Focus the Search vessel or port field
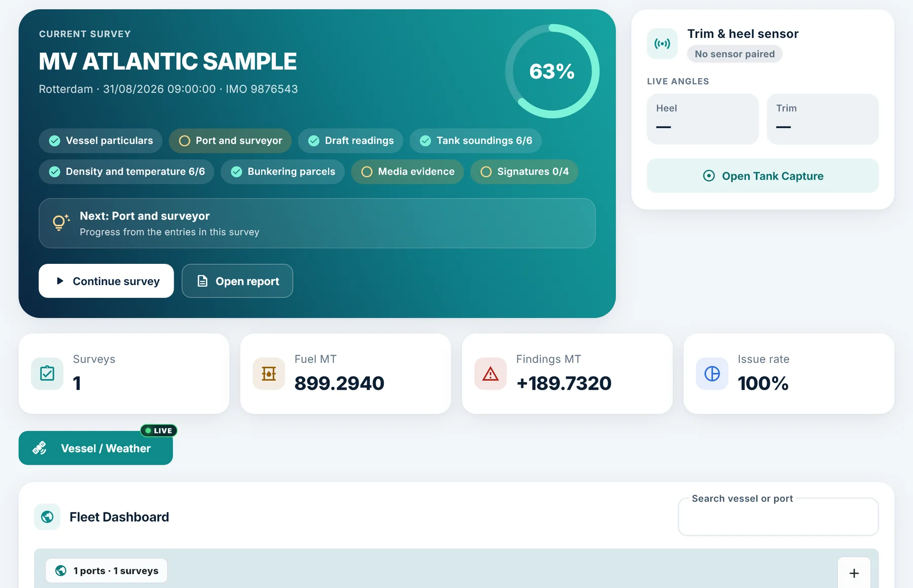 (778, 517)
